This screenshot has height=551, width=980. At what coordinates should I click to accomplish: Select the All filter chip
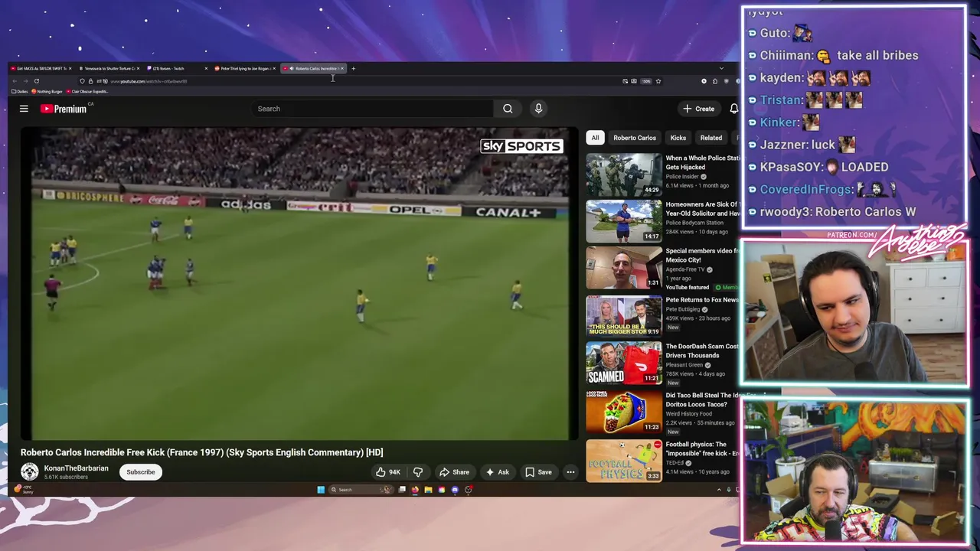(x=595, y=138)
